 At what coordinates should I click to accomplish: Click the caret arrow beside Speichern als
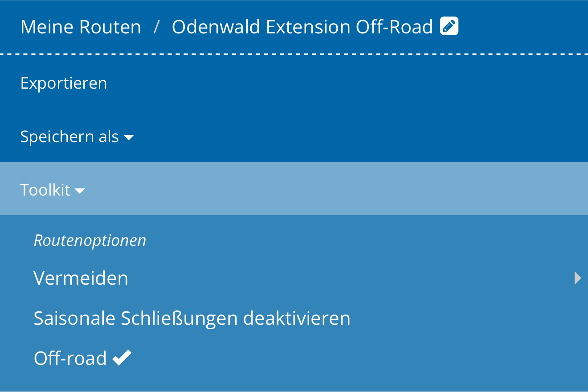click(129, 138)
